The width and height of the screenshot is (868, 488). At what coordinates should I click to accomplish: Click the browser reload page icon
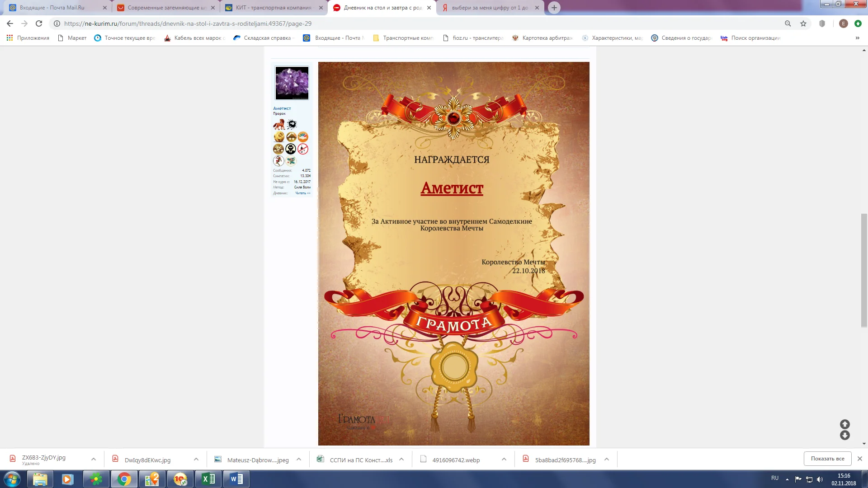pos(39,23)
